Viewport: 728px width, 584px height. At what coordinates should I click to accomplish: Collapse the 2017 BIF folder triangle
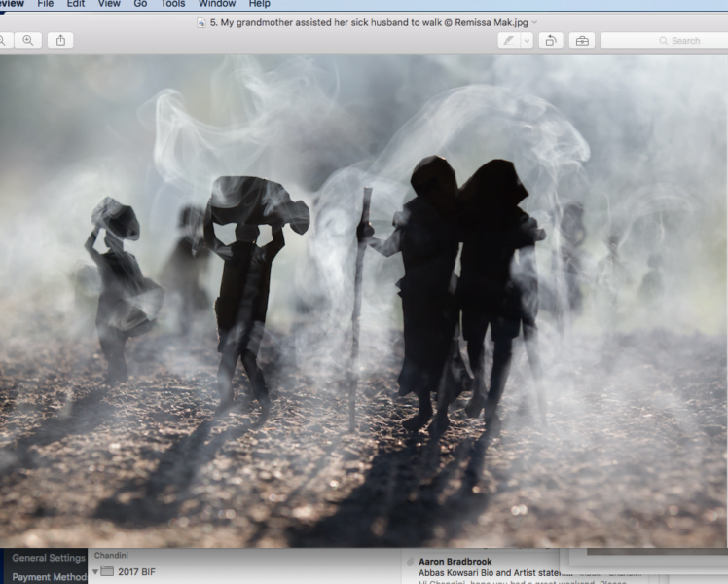[x=95, y=571]
